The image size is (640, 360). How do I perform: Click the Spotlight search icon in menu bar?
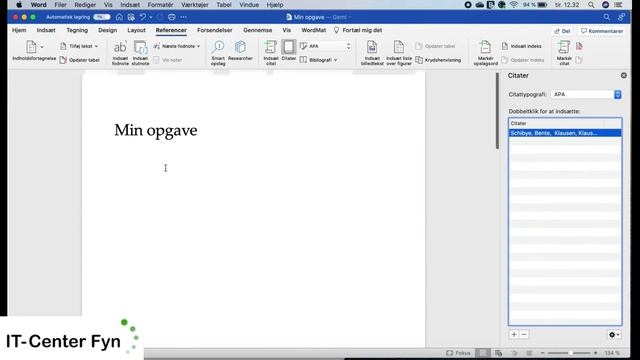[591, 5]
